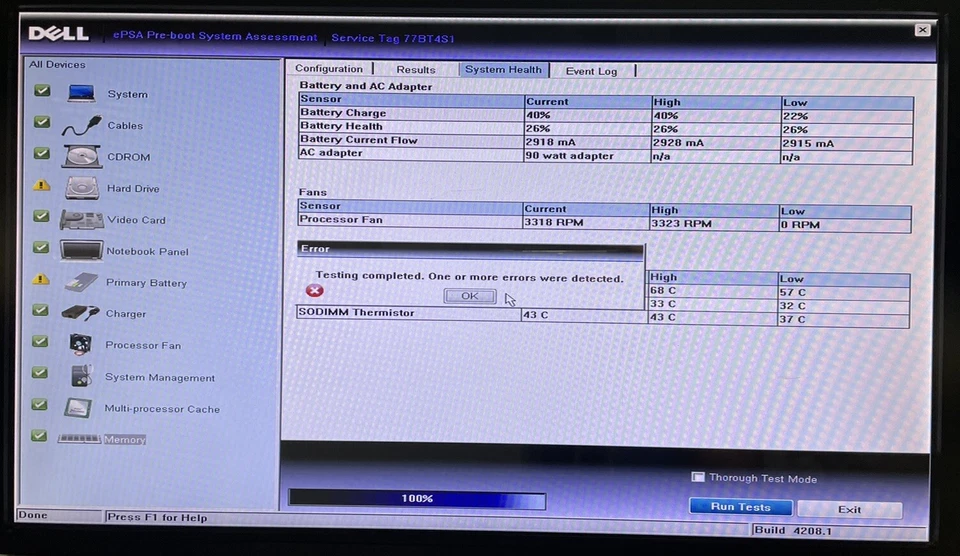960x556 pixels.
Task: Click the Processor Fan icon
Action: tap(81, 344)
